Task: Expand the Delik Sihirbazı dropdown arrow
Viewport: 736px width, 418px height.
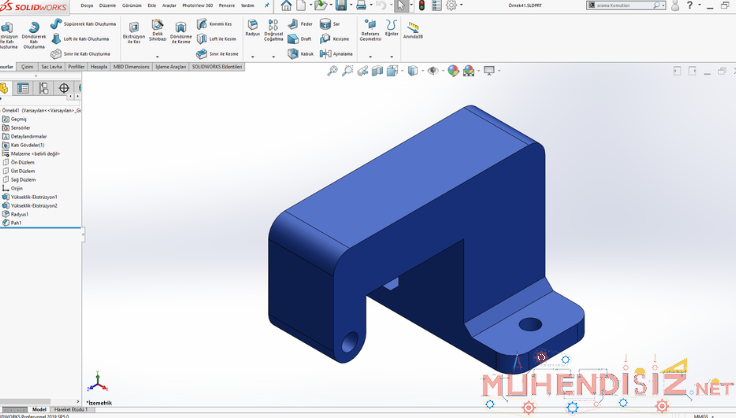Action: pos(157,56)
